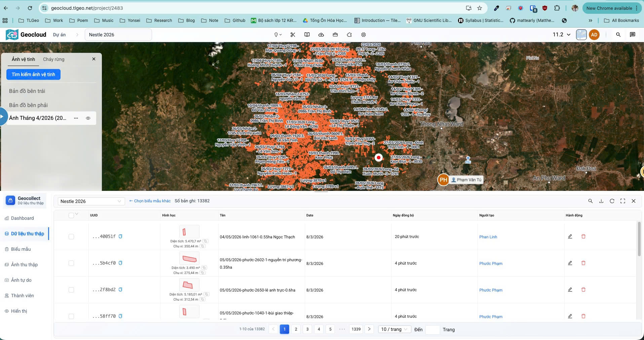644x340 pixels.
Task: Click the cloud upload icon
Action: 321,35
